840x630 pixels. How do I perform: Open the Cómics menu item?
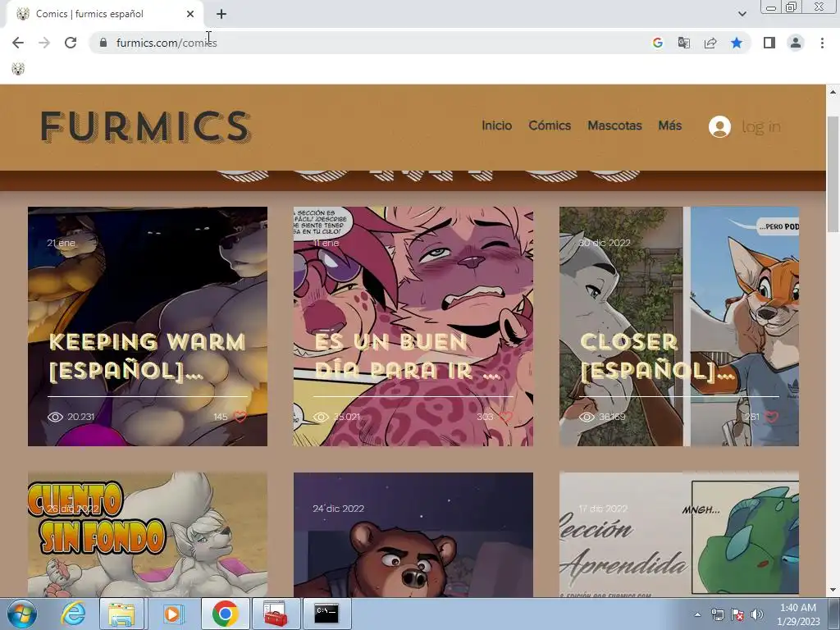[550, 126]
